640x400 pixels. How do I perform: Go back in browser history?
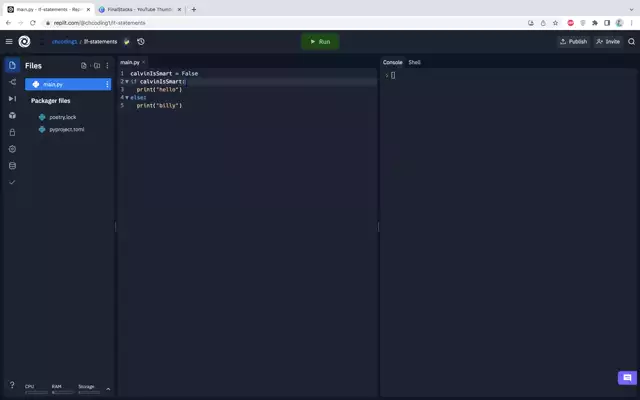(9, 23)
